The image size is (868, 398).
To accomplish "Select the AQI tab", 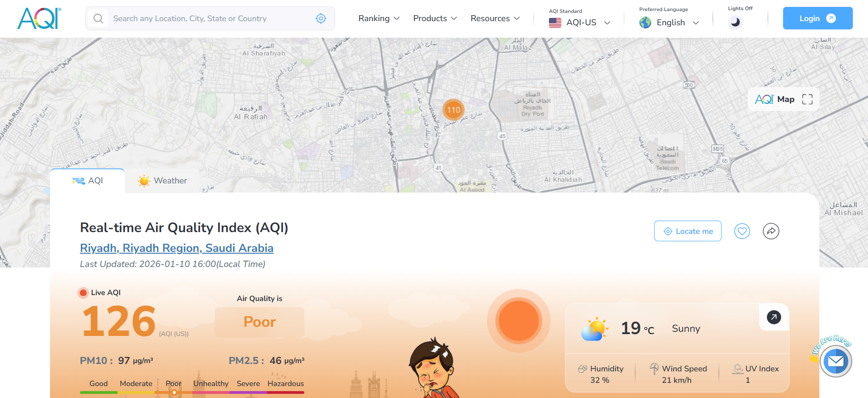I will (88, 181).
